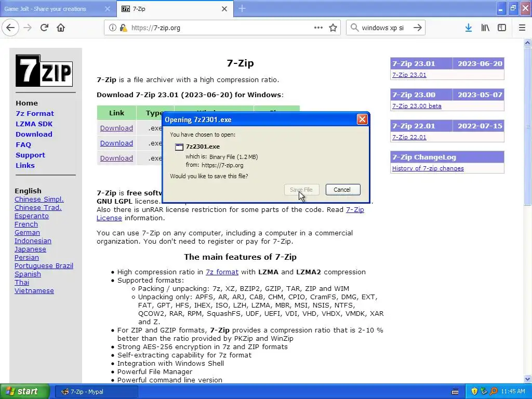Close the Opening 7z2301.exe dialog
The image size is (532, 399).
tap(362, 119)
